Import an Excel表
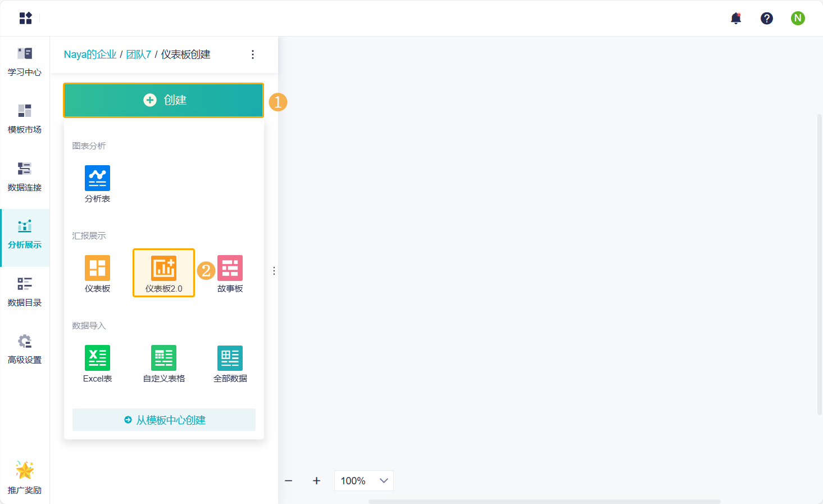 coord(97,364)
